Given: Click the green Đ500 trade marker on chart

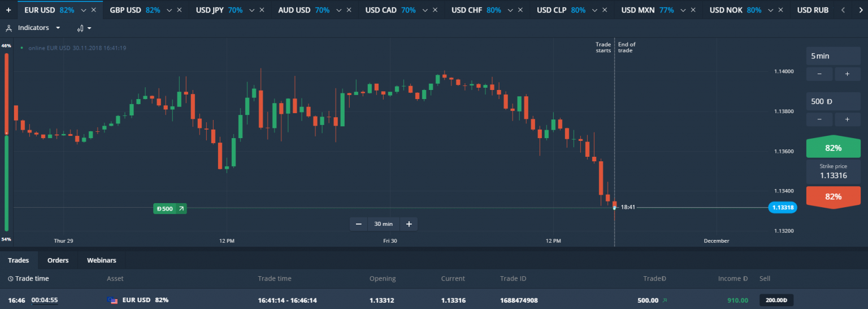Looking at the screenshot, I should tap(170, 209).
